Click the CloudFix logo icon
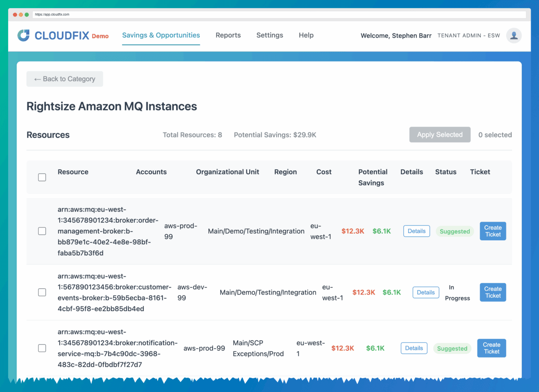 point(23,35)
